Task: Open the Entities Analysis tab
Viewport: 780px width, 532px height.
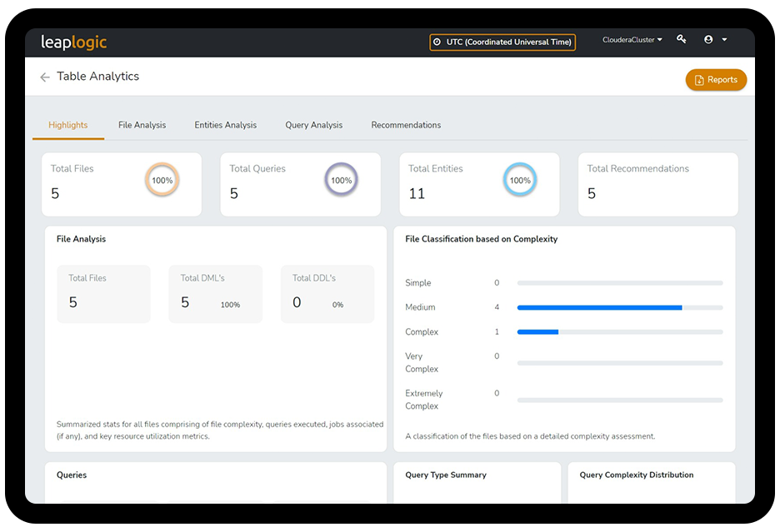Action: pos(226,125)
